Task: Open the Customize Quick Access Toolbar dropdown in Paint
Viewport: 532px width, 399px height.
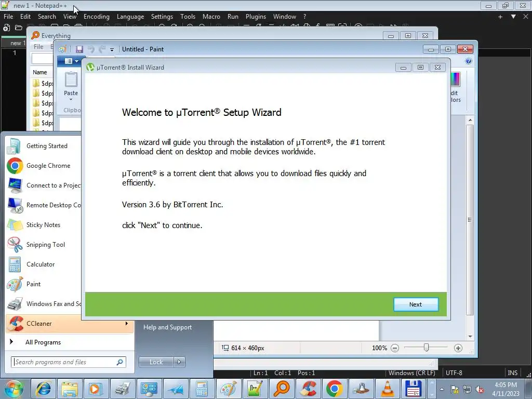Action: click(x=112, y=49)
